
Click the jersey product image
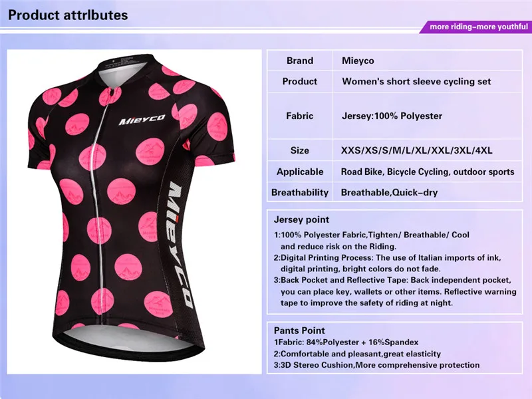(134, 212)
